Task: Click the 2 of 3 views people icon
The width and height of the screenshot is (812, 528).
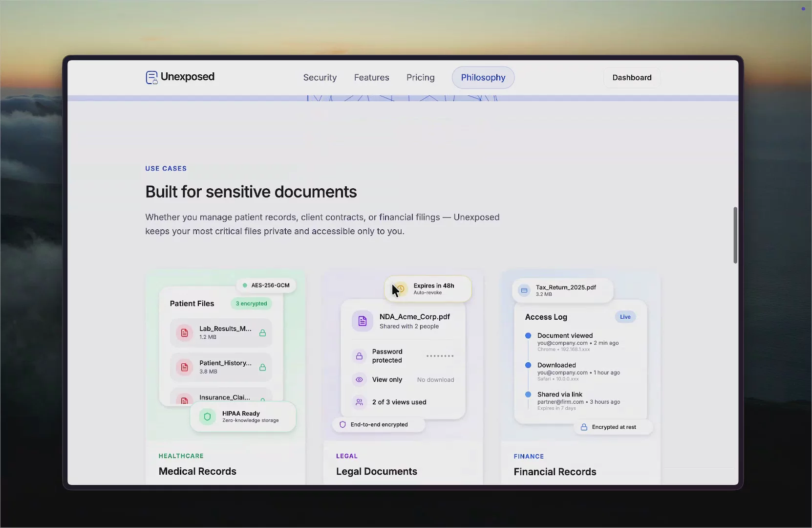Action: (359, 402)
